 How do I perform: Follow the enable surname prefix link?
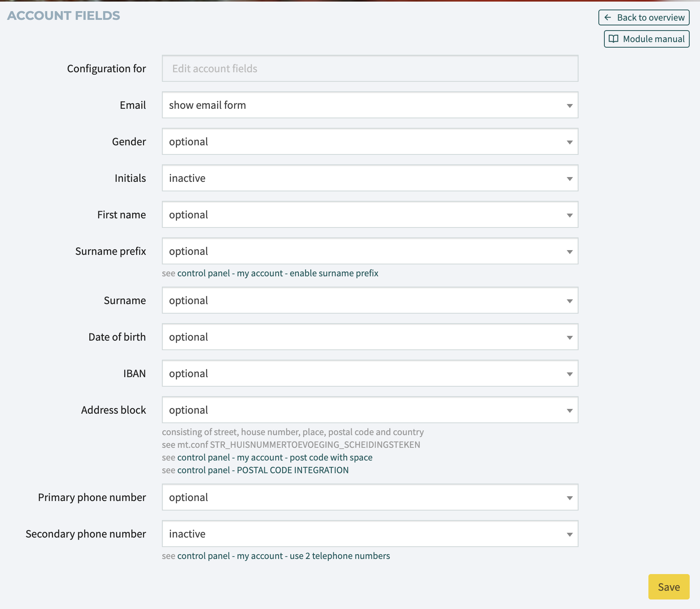(x=278, y=273)
